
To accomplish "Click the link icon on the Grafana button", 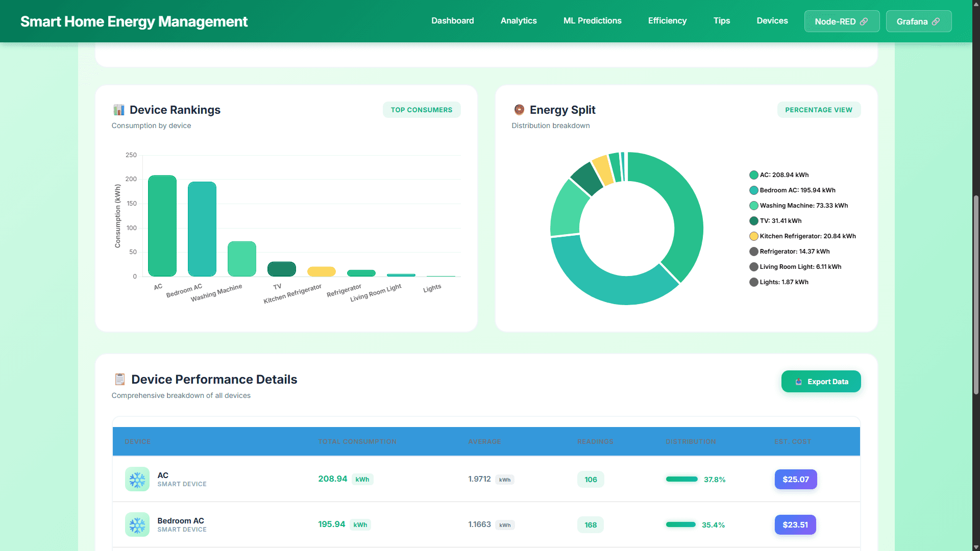I will tap(936, 21).
